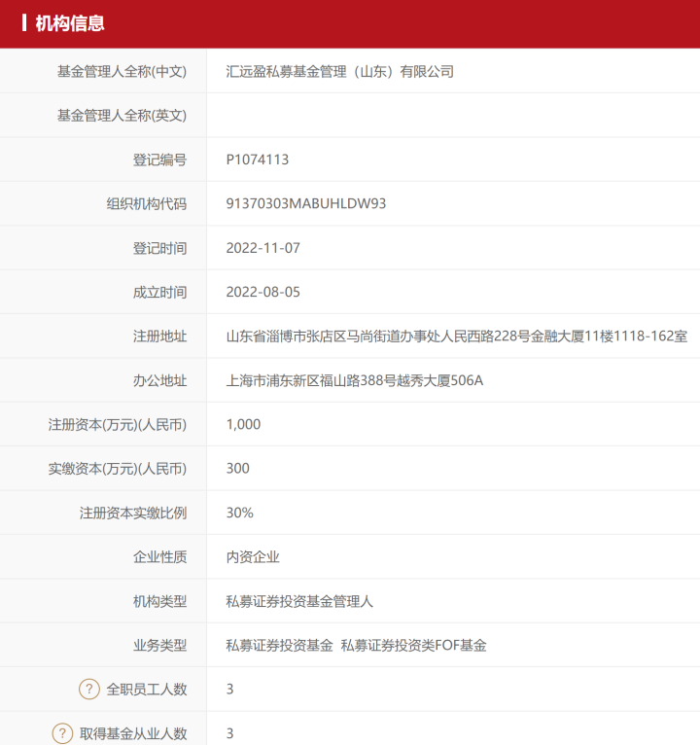Click the business type 私募证券投资类FOF基金
Image resolution: width=700 pixels, height=745 pixels.
pos(413,645)
